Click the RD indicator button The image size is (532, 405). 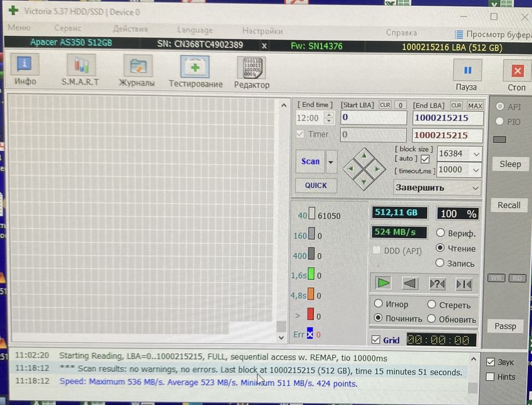[517, 278]
